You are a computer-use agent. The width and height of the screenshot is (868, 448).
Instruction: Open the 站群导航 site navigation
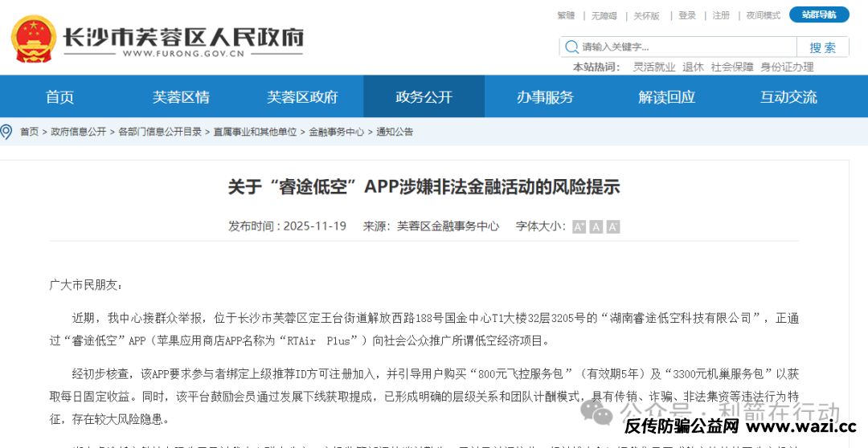pyautogui.click(x=819, y=14)
